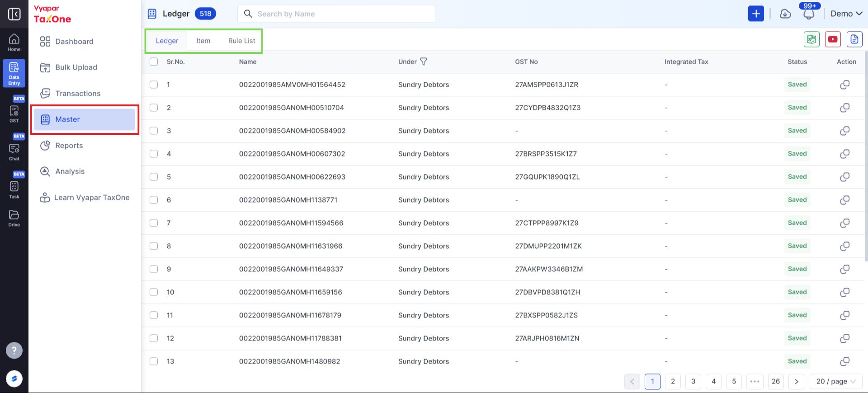The height and width of the screenshot is (393, 868).
Task: Click the cloud download icon
Action: click(x=785, y=14)
